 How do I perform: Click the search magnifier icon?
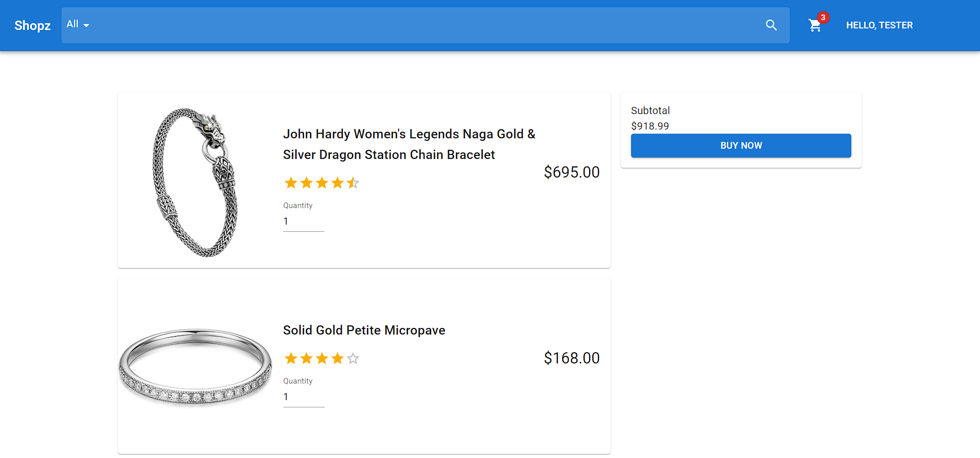[x=771, y=25]
